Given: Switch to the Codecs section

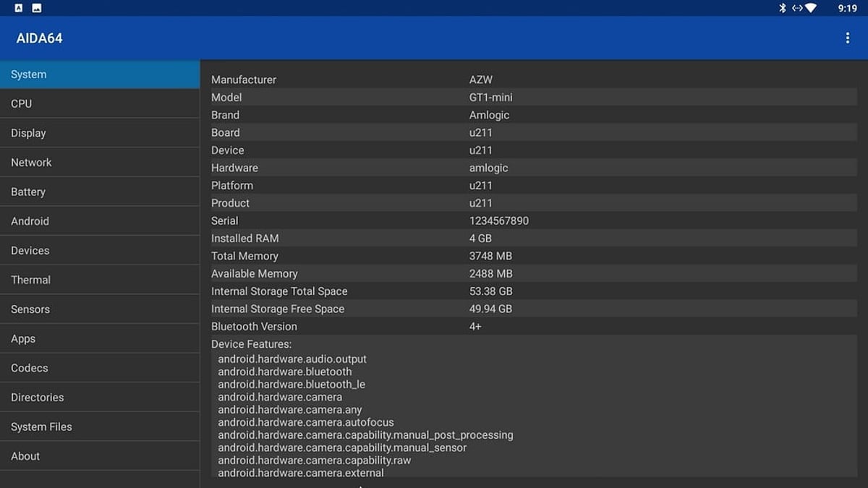Looking at the screenshot, I should [100, 368].
